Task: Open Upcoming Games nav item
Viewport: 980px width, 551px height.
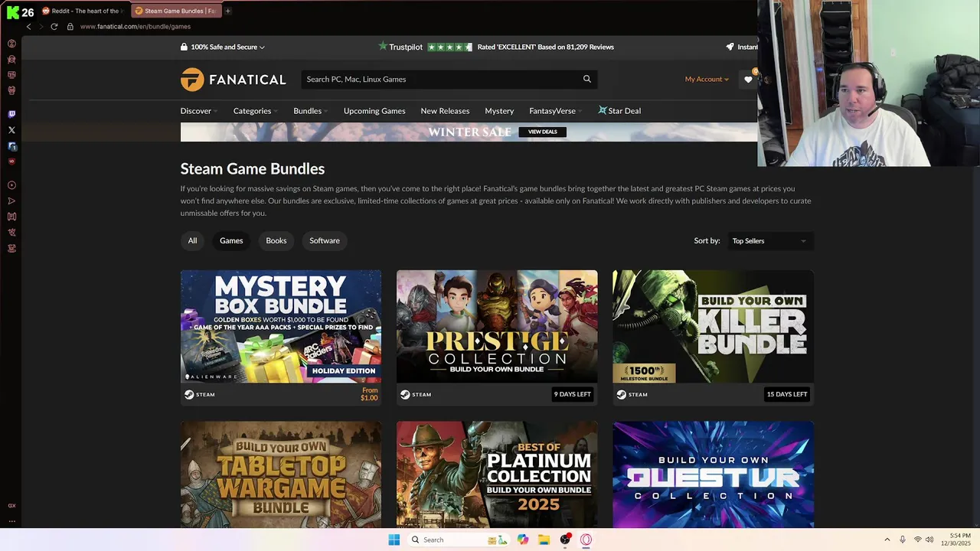Action: pyautogui.click(x=374, y=111)
